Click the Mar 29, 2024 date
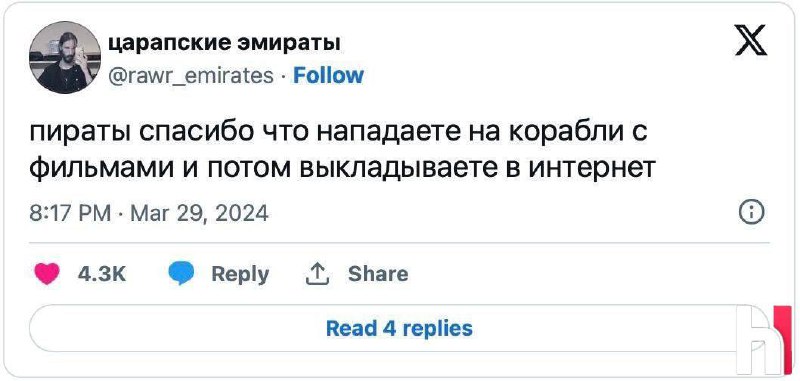Screen dimensions: 800x381 click(x=199, y=213)
